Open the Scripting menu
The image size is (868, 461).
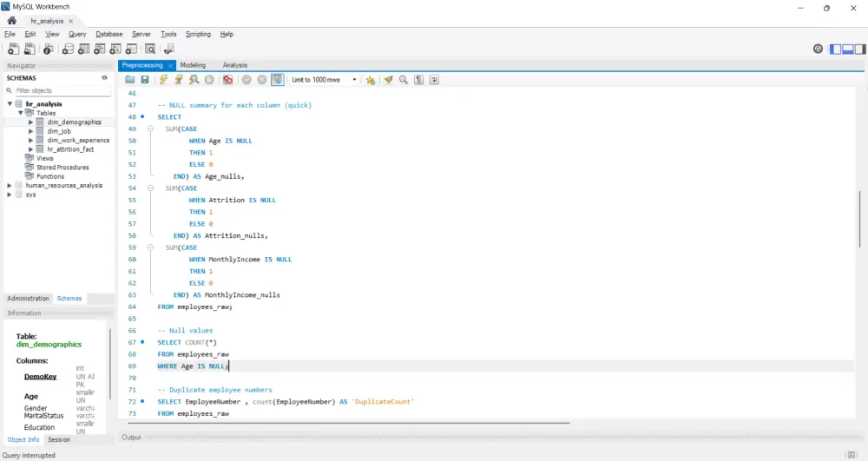point(198,34)
